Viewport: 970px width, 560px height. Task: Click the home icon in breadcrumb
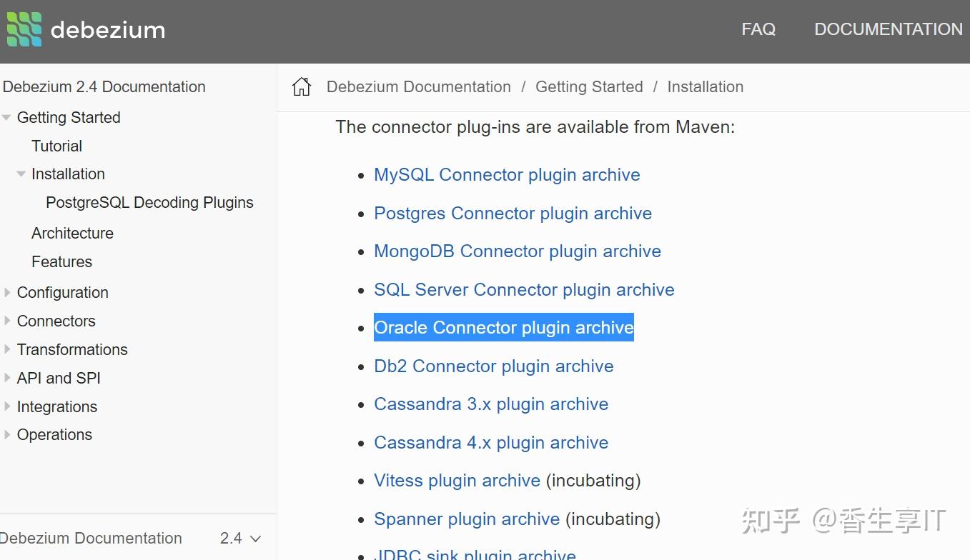point(302,87)
